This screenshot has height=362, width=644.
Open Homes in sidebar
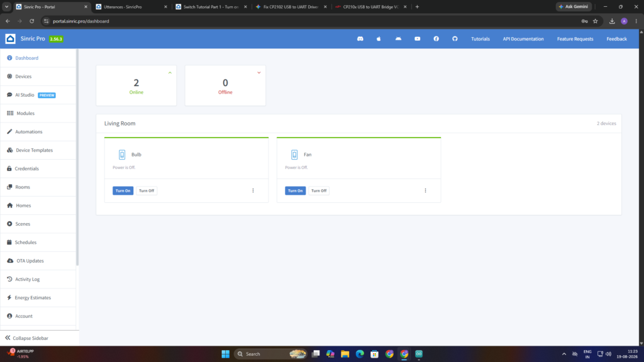click(38, 206)
